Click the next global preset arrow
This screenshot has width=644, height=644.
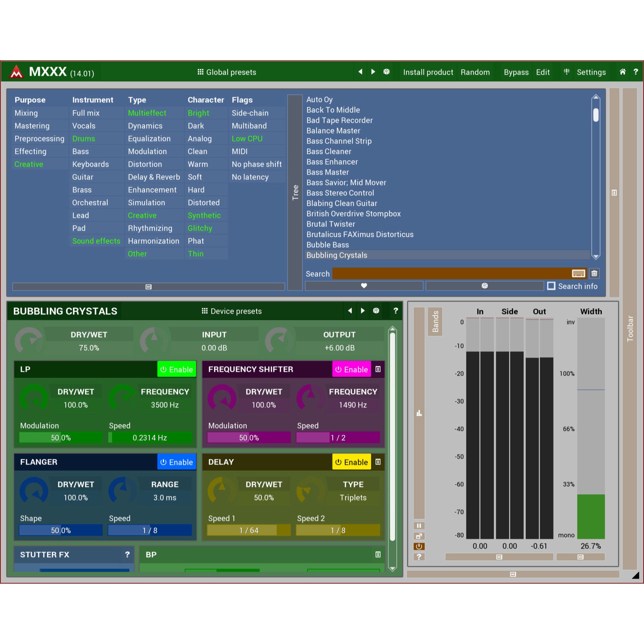coord(373,72)
